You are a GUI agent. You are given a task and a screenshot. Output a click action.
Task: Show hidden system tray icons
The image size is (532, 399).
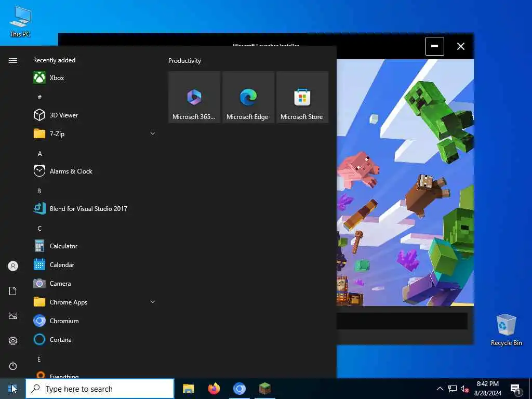pos(440,389)
